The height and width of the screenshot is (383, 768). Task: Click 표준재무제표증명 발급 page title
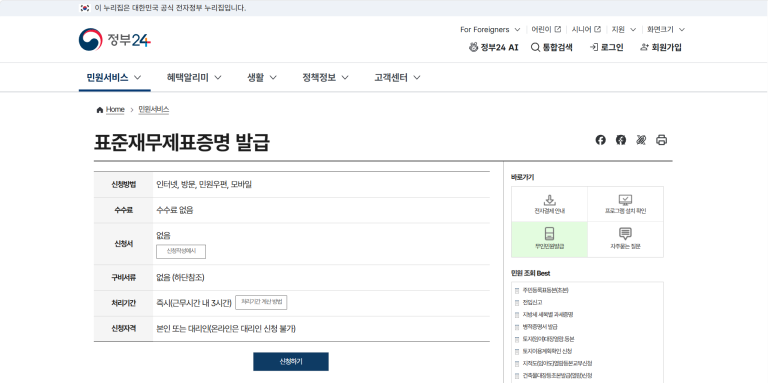(182, 142)
